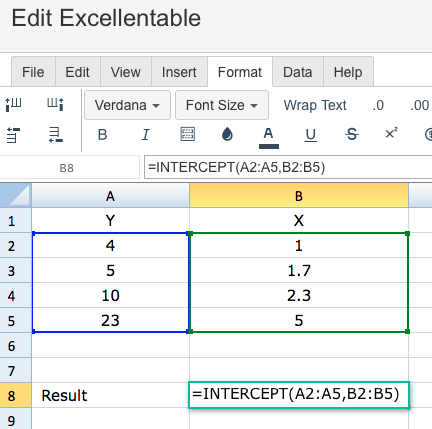This screenshot has width=432, height=429.
Task: Open the File tab
Action: (33, 72)
